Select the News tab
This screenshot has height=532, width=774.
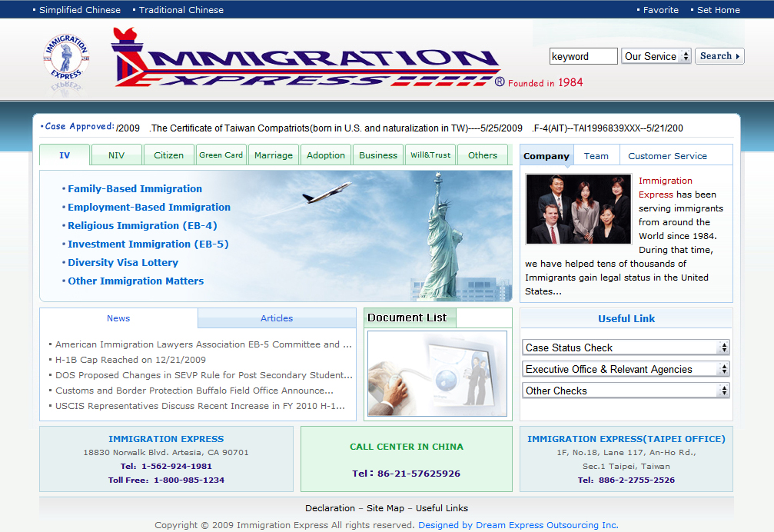coord(118,318)
